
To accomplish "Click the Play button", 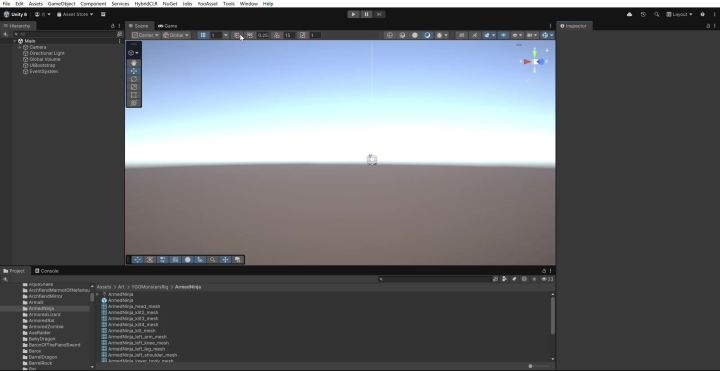I will pyautogui.click(x=354, y=14).
